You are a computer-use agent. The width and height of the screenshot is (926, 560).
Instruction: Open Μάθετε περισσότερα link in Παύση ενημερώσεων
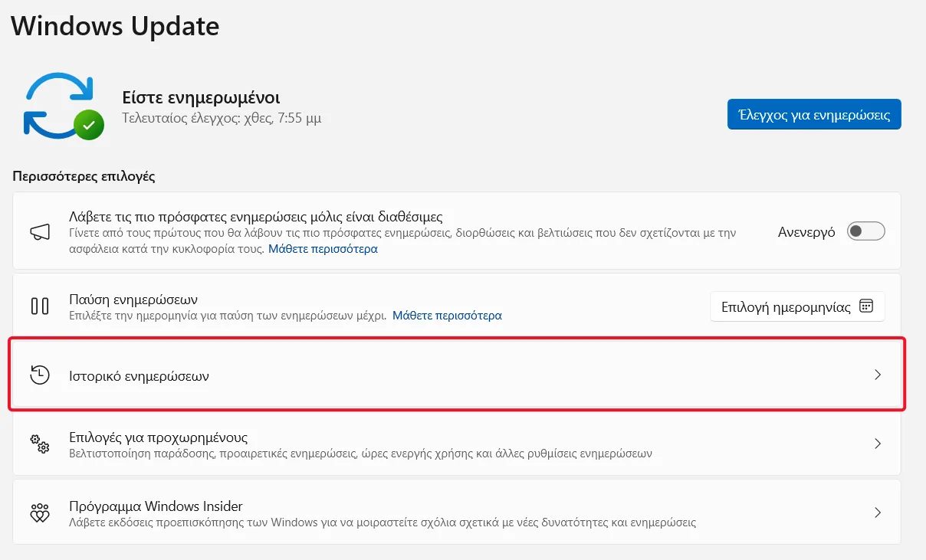447,315
